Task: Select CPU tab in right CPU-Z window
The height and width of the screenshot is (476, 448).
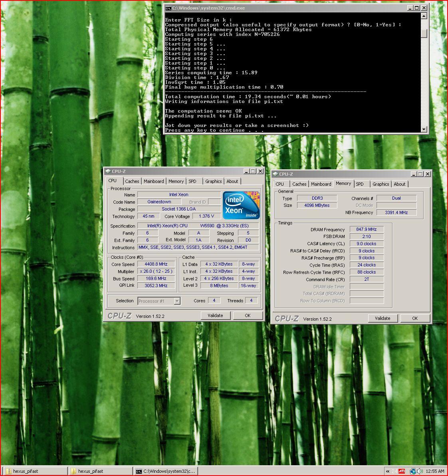Action: pos(280,184)
